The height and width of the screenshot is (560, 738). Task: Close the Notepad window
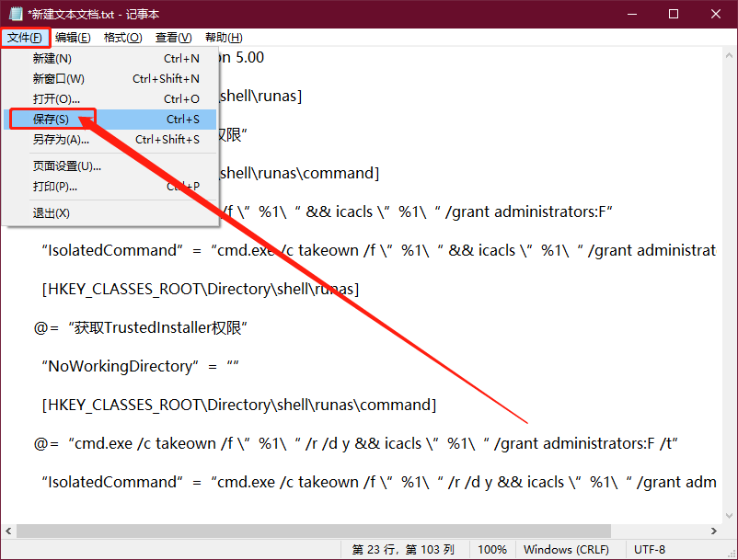(x=716, y=14)
